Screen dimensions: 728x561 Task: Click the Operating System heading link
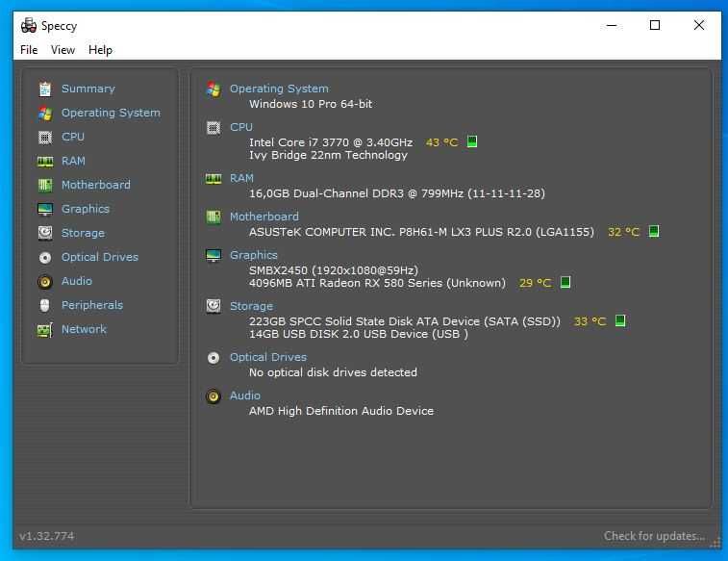tap(279, 89)
